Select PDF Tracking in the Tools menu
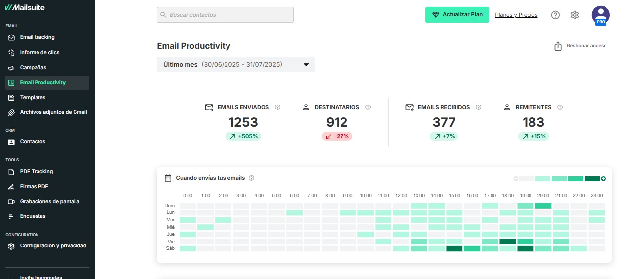The width and height of the screenshot is (644, 279). coord(36,172)
